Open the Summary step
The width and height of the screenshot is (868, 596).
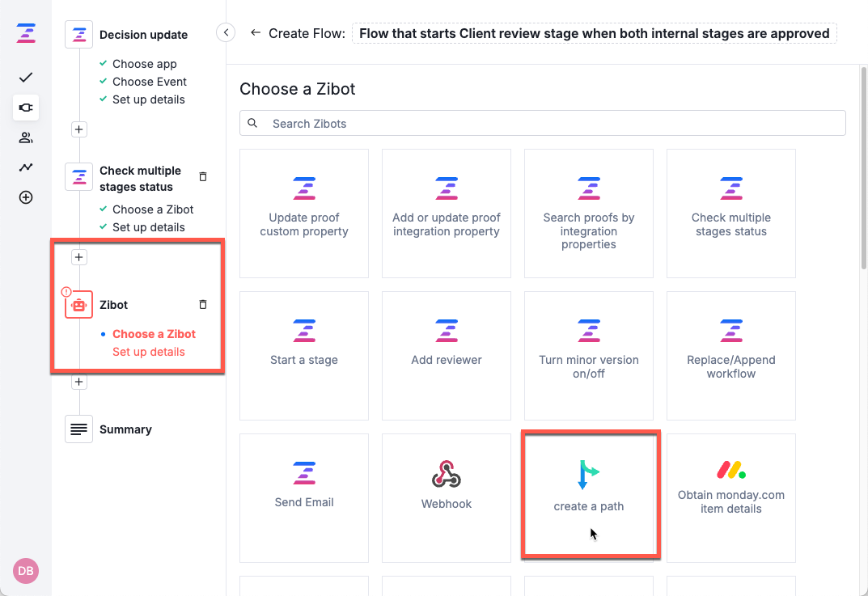pyautogui.click(x=125, y=429)
